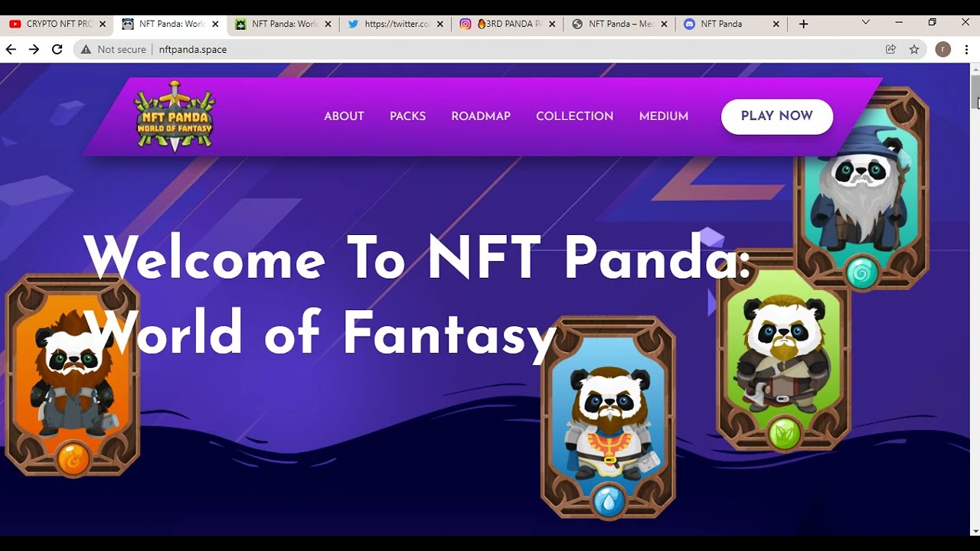Click the Discord favicon on tab

[689, 24]
